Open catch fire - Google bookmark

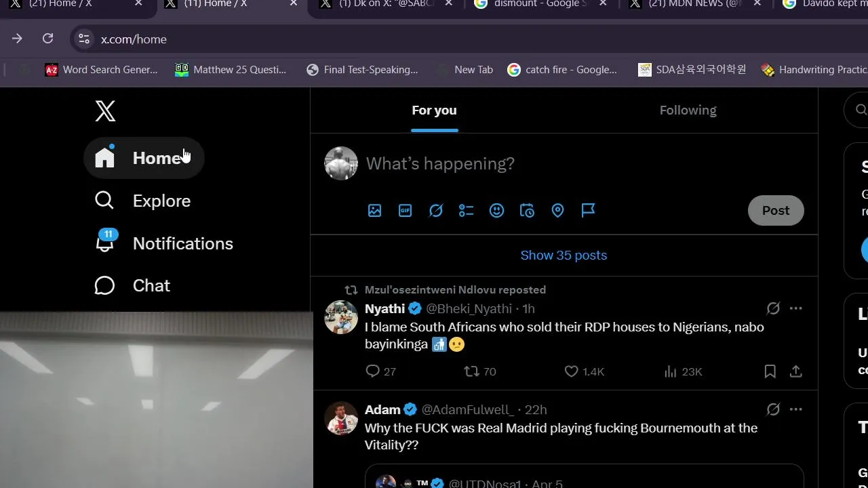click(562, 70)
